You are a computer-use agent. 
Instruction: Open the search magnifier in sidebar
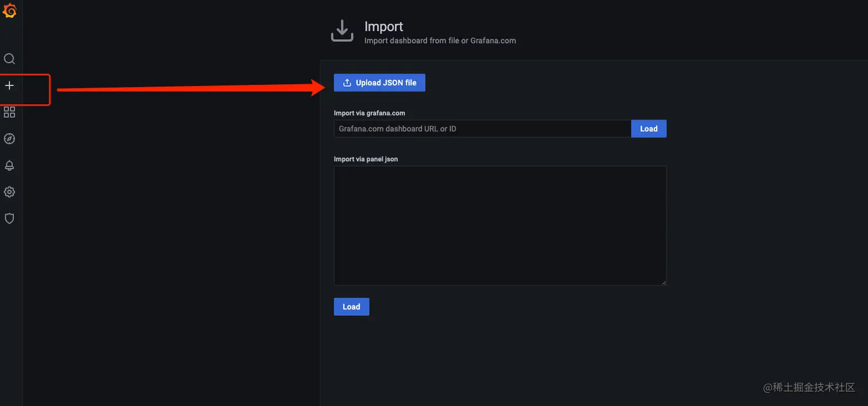point(9,59)
